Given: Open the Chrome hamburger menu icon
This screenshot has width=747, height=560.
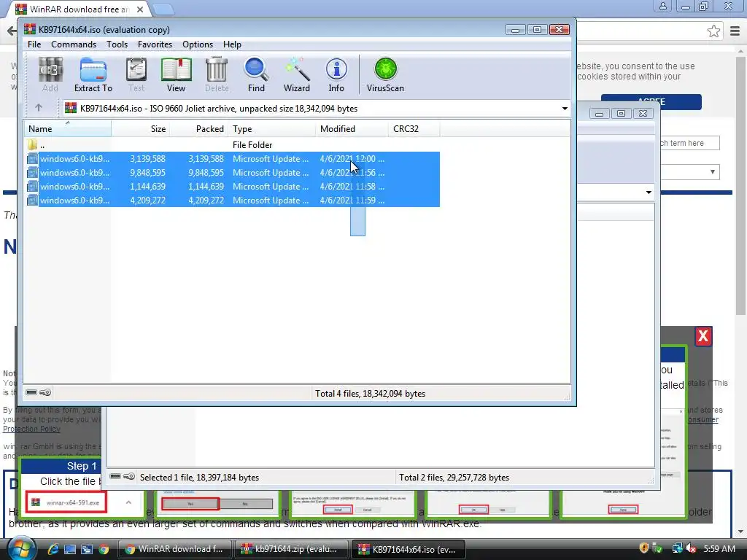Looking at the screenshot, I should (735, 31).
